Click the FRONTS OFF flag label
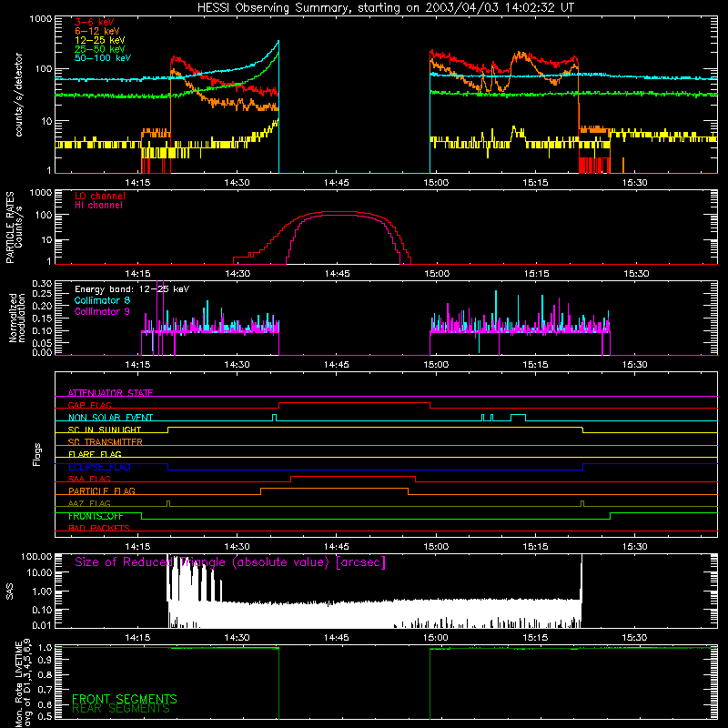This screenshot has height=728, width=728. pos(96,516)
